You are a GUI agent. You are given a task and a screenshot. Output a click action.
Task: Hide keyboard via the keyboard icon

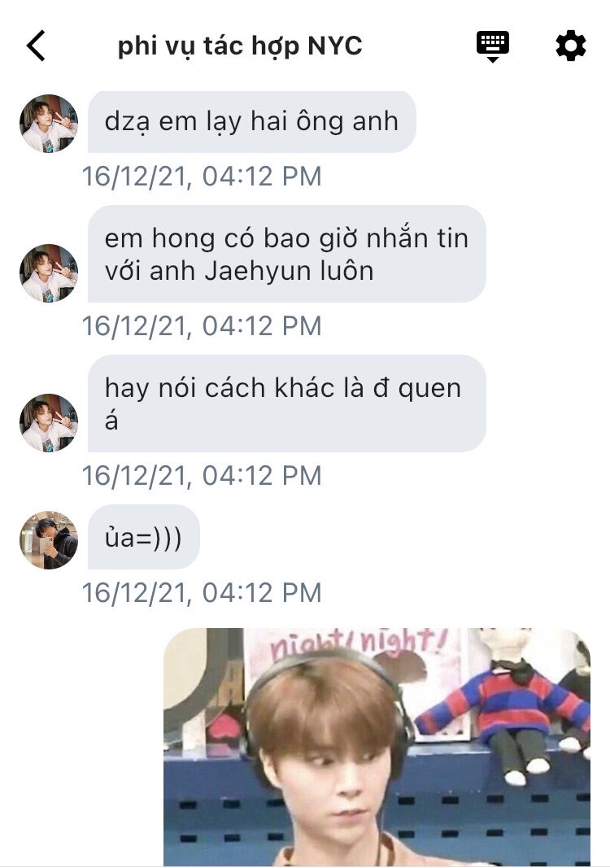[x=493, y=46]
